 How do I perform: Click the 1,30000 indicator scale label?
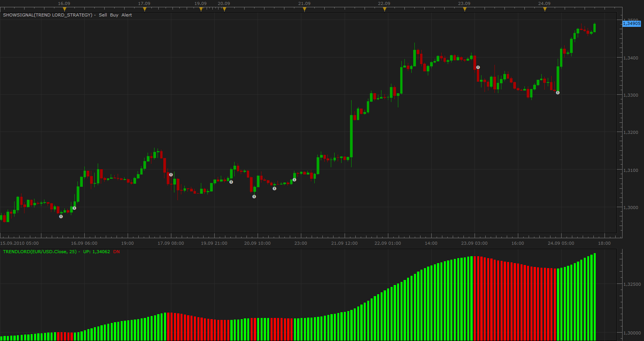[632, 333]
